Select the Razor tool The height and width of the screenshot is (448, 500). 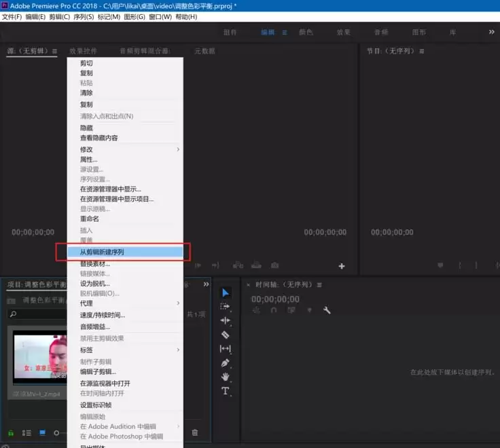pos(226,335)
